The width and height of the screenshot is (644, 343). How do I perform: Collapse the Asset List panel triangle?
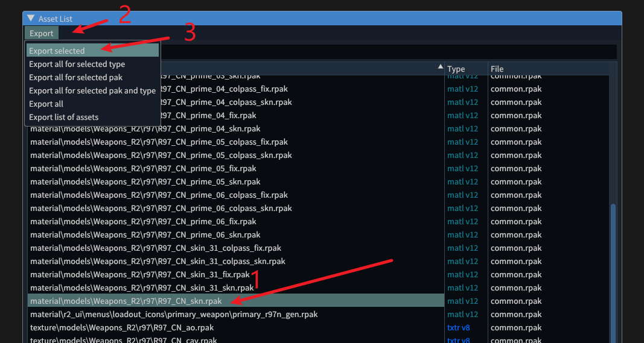[x=31, y=19]
